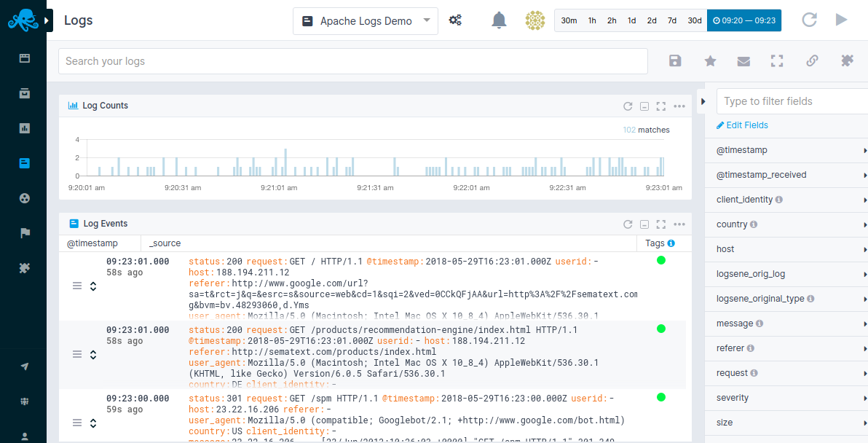Select the highlighted Logs icon in left sidebar
Viewport: 868px width, 443px height.
(24, 163)
